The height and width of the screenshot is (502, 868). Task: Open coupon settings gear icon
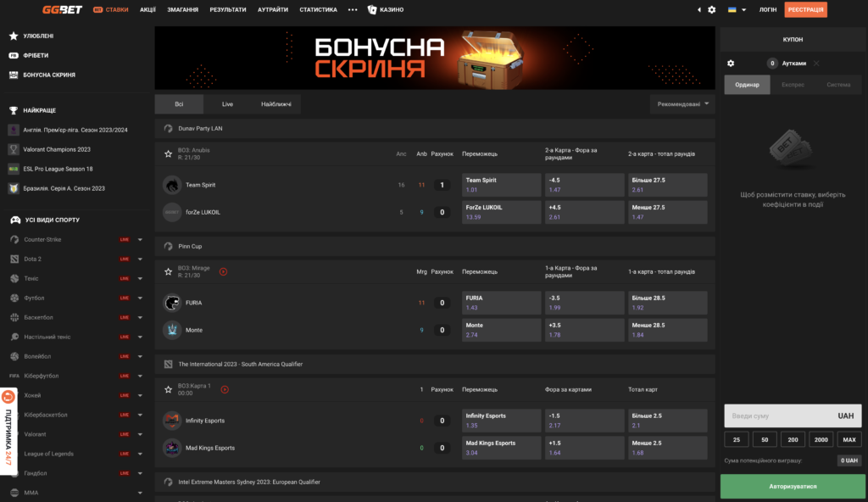(x=731, y=63)
